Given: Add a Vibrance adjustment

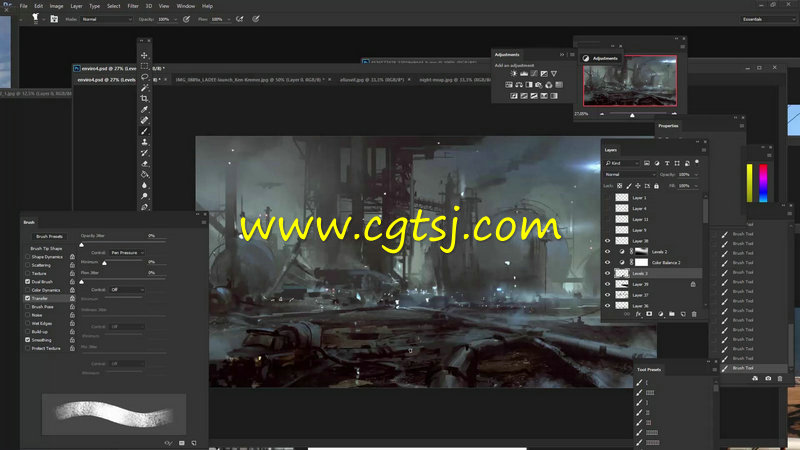Looking at the screenshot, I should point(554,74).
